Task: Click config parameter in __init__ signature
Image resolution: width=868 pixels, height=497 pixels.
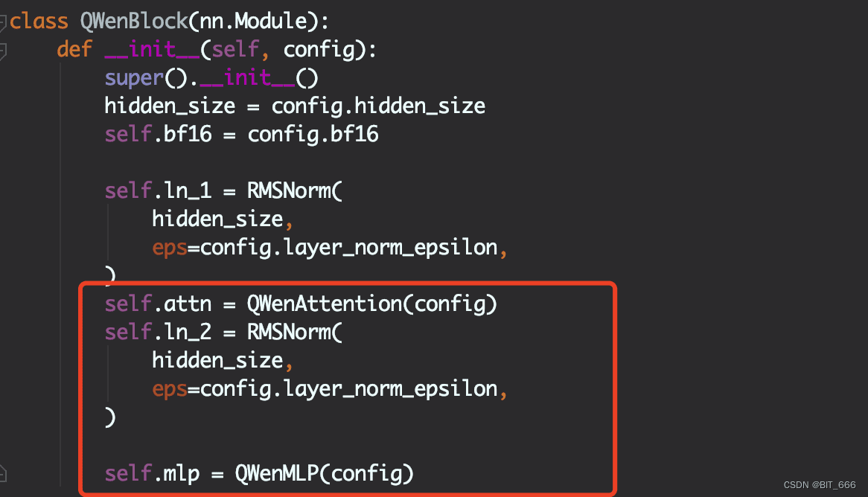Action: tap(319, 51)
